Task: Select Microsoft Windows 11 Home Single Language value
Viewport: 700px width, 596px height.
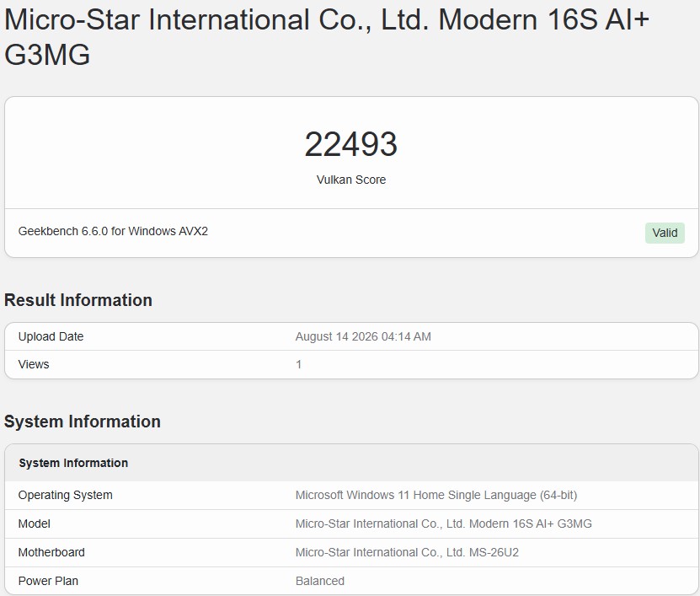Action: pyautogui.click(x=436, y=495)
